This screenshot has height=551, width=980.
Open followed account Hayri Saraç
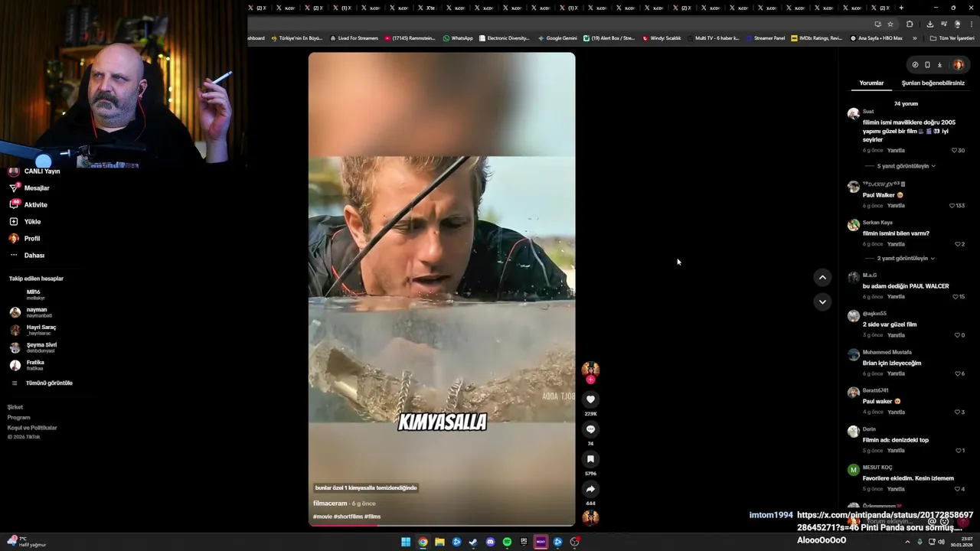(33, 330)
